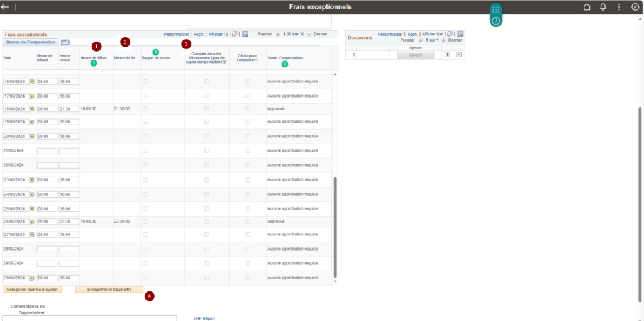Toggle Choix pour l'allocation for 26/09/2024

(248, 222)
